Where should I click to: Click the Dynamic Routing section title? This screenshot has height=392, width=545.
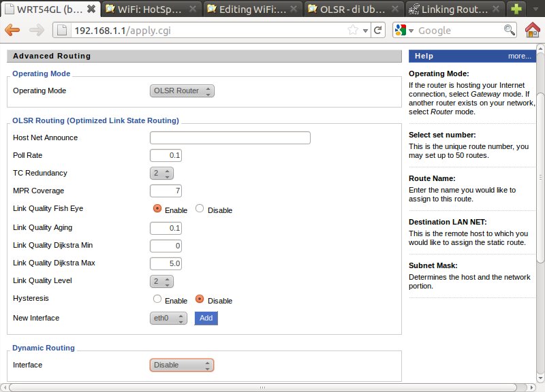44,348
